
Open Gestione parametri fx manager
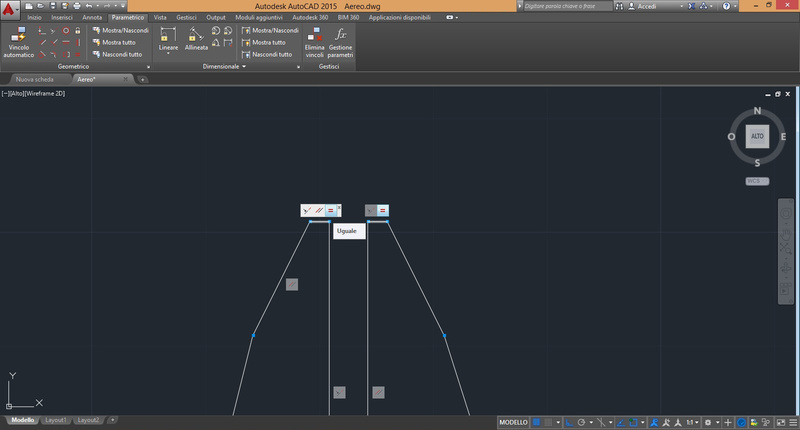click(x=340, y=42)
